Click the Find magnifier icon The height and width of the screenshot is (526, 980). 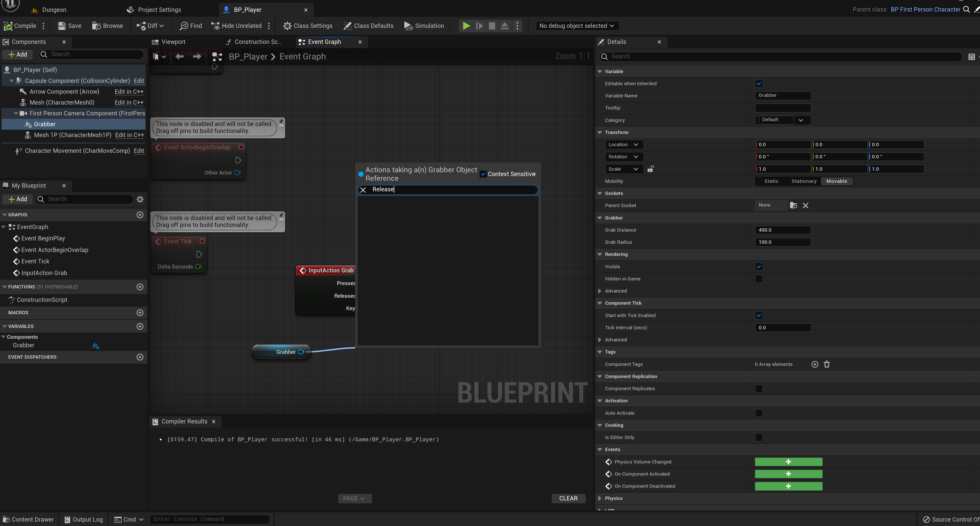pos(184,26)
